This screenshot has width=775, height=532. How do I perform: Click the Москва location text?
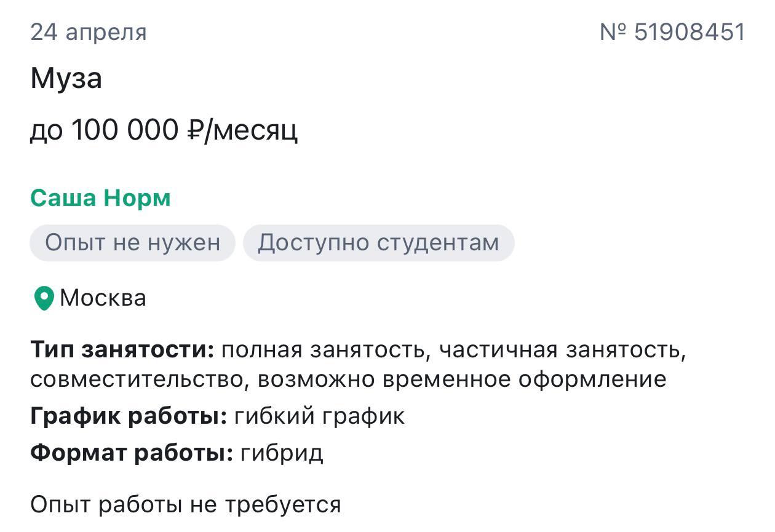[x=103, y=298]
